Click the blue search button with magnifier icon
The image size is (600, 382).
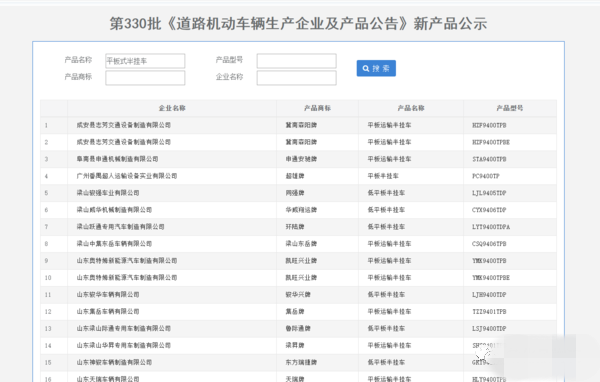[376, 68]
